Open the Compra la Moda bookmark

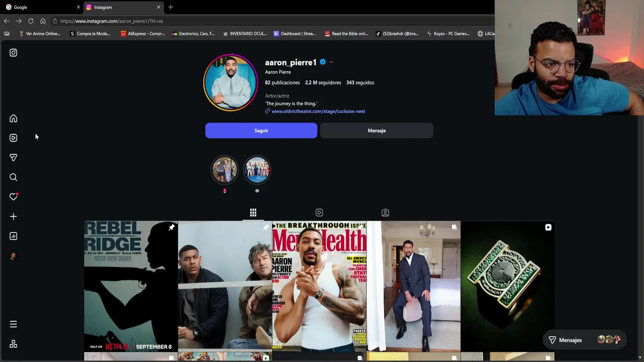(x=89, y=34)
